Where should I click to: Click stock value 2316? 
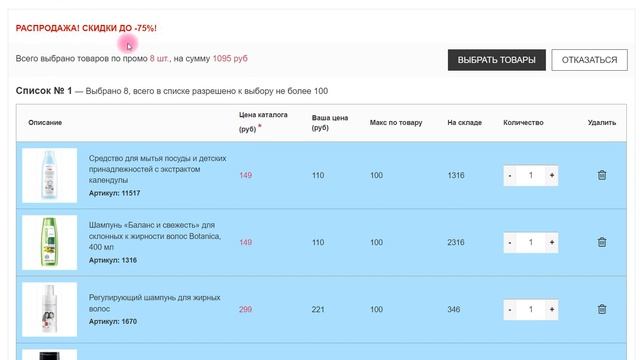coord(456,242)
